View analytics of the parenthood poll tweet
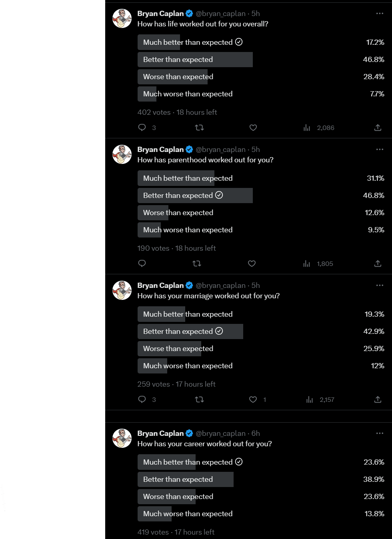This screenshot has width=392, height=539. pyautogui.click(x=318, y=264)
